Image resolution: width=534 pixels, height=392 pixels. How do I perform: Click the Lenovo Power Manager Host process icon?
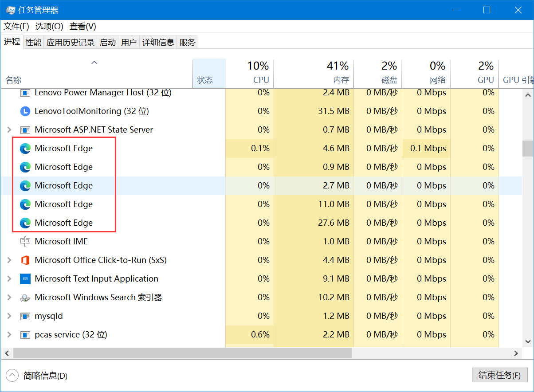25,93
